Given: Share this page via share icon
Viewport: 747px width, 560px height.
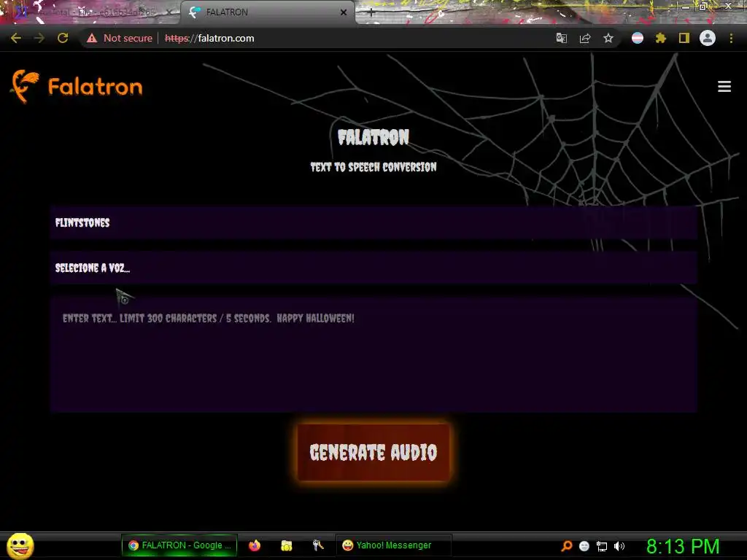Looking at the screenshot, I should click(585, 38).
